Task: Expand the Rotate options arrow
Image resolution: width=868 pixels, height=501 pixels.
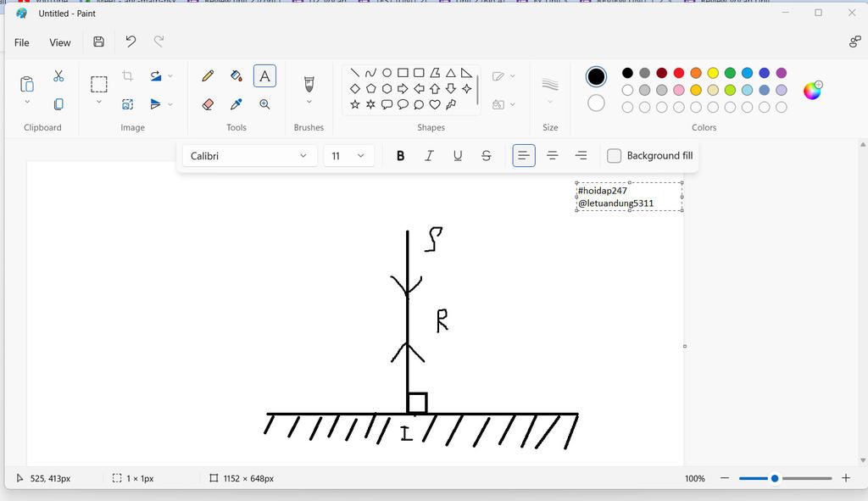Action: click(x=170, y=75)
